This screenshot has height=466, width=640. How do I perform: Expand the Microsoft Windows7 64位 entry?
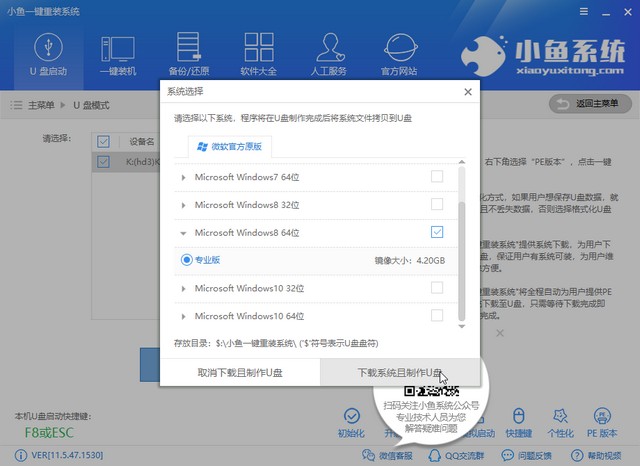183,177
